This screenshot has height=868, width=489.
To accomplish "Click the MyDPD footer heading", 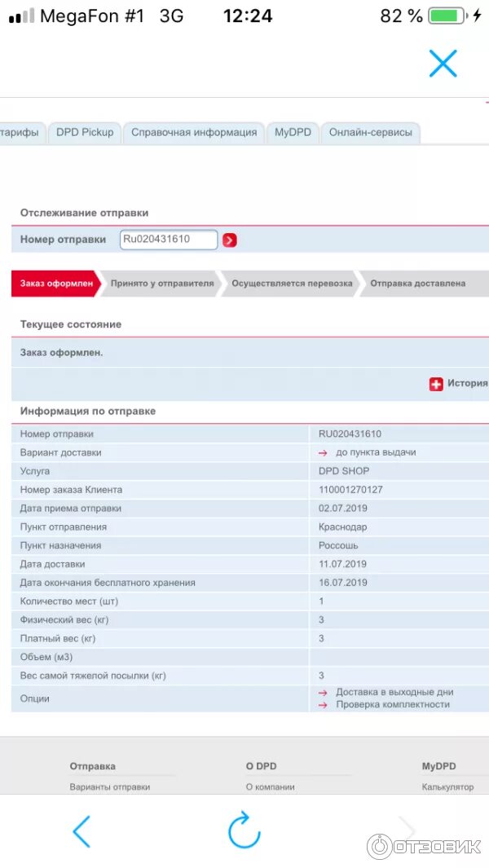I will point(439,766).
